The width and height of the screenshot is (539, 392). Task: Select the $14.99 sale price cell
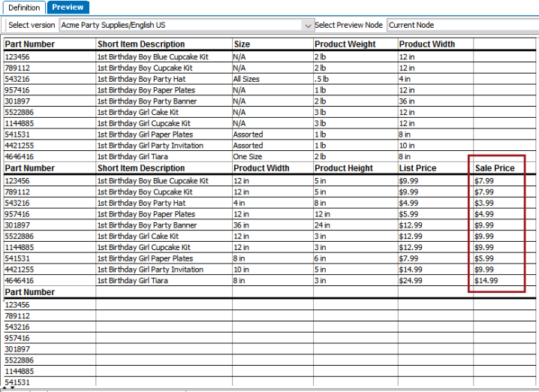pos(486,281)
